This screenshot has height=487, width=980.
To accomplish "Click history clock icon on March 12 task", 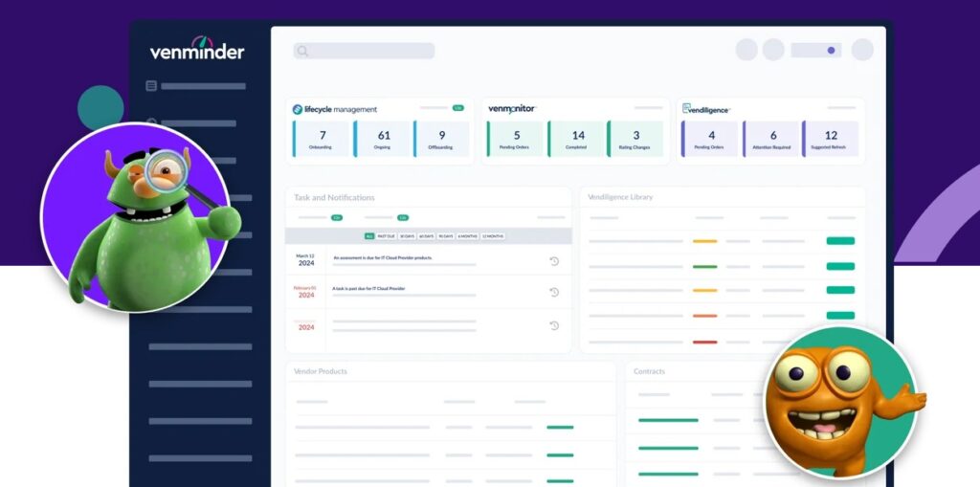I will click(x=554, y=261).
